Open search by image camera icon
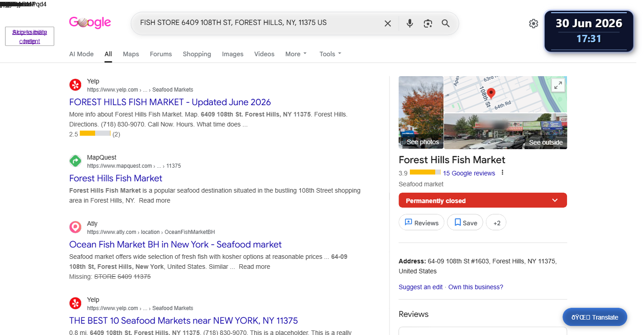The height and width of the screenshot is (335, 644). [428, 24]
